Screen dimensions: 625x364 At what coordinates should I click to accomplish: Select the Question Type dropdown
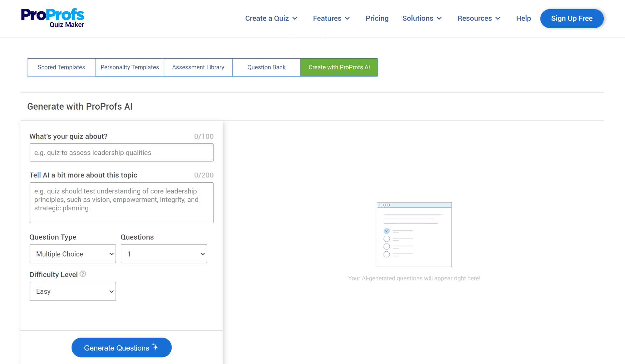pyautogui.click(x=72, y=254)
